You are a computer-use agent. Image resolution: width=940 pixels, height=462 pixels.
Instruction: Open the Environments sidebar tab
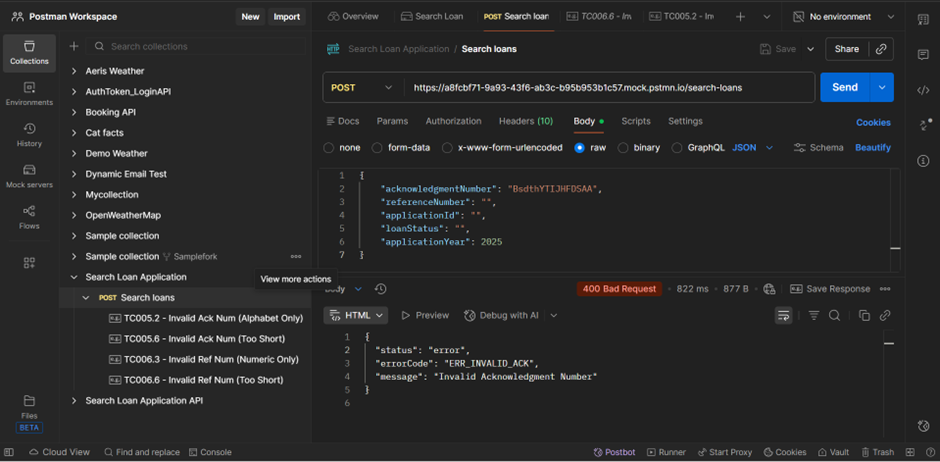click(29, 94)
